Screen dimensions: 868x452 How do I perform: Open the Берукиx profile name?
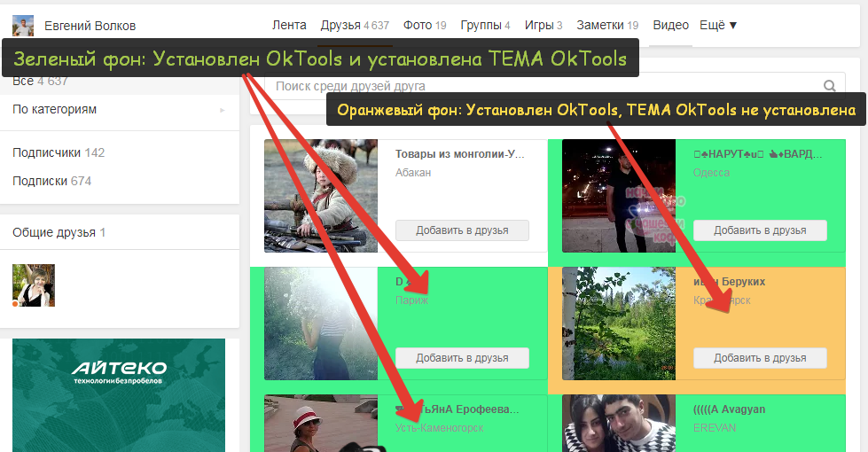(x=729, y=282)
